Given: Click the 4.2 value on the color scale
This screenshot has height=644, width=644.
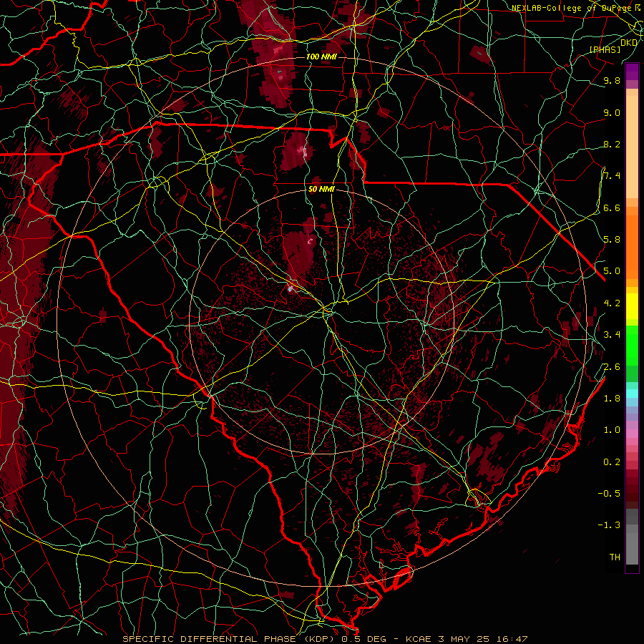Looking at the screenshot, I should click(612, 303).
